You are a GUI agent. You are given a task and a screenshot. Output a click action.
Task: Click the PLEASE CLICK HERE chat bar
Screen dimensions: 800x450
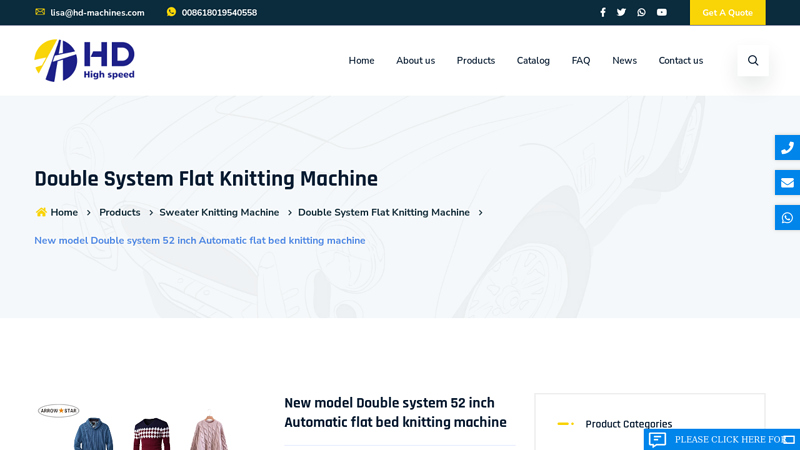tap(722, 439)
